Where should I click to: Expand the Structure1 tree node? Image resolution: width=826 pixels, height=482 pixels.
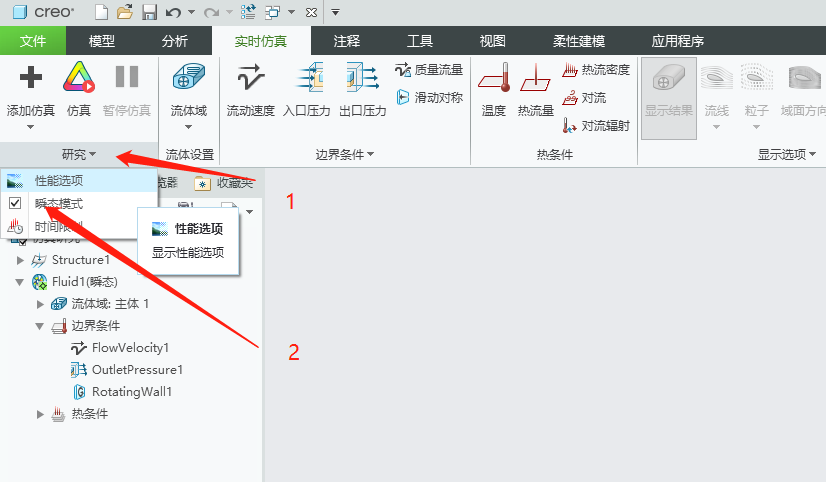coord(21,260)
